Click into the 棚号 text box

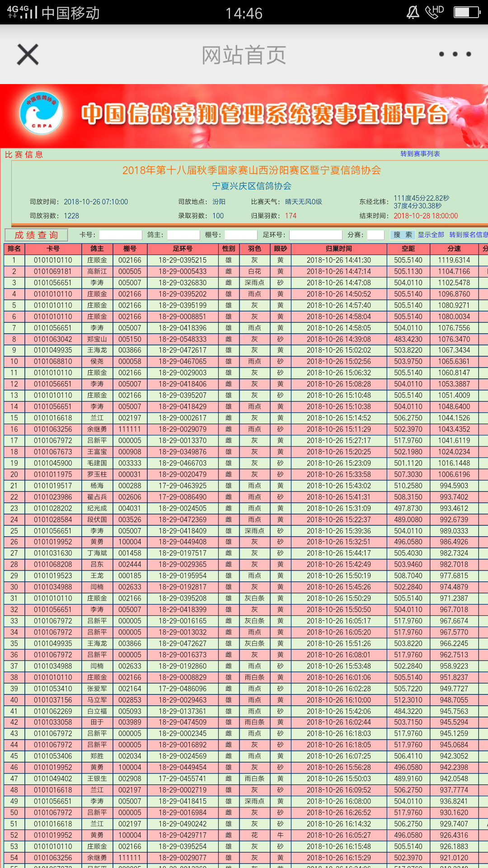(241, 235)
